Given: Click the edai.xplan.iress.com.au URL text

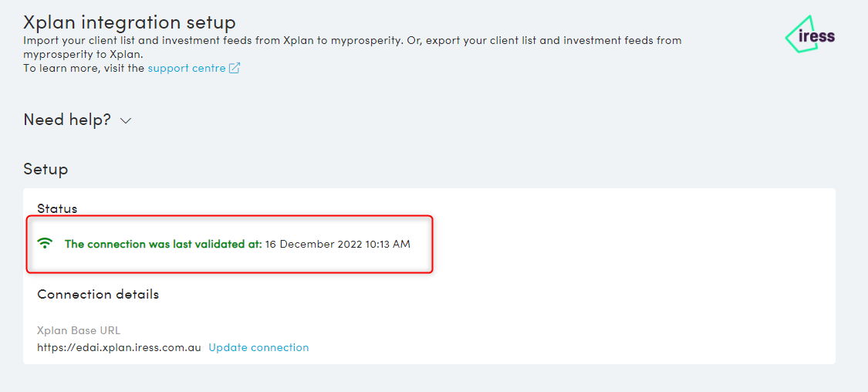Looking at the screenshot, I should pos(119,347).
